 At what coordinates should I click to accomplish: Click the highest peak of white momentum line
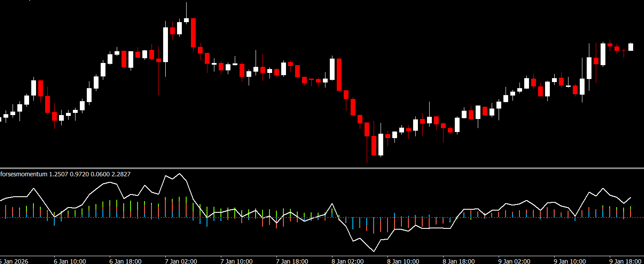(179, 174)
